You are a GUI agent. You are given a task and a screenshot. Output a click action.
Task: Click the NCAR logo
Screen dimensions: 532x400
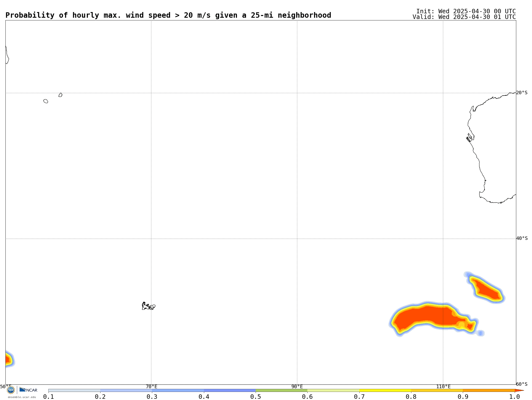click(x=28, y=390)
